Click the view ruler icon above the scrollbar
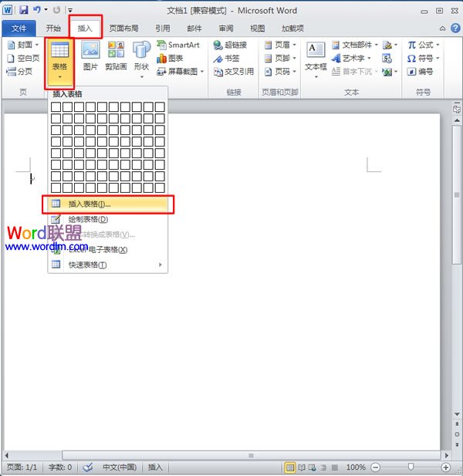Viewport: 463px width, 476px height. coord(457,108)
